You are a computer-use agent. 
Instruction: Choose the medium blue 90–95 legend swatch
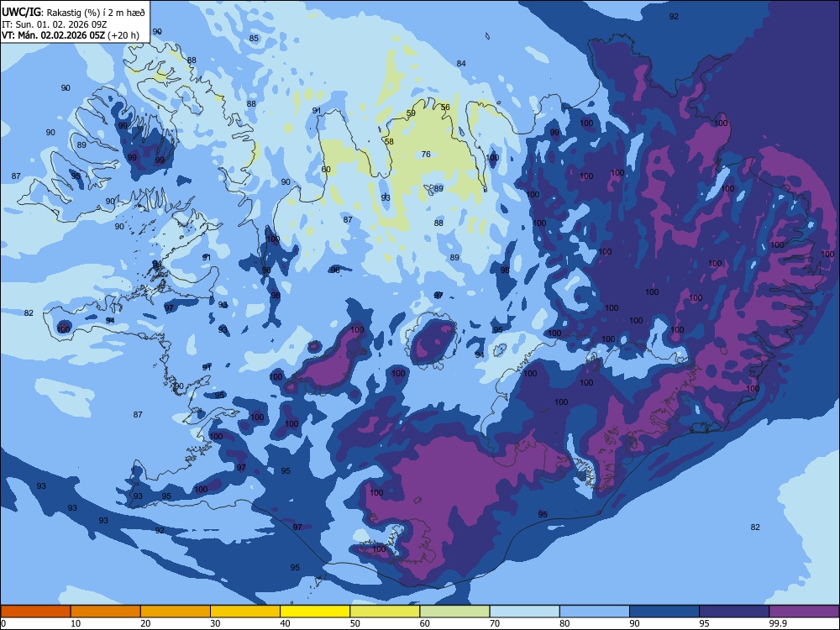click(664, 612)
